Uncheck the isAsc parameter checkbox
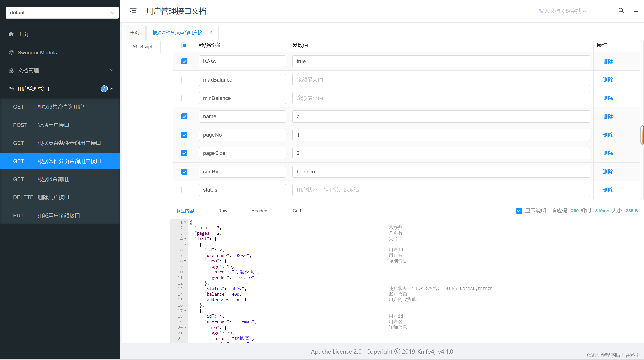 pos(184,61)
